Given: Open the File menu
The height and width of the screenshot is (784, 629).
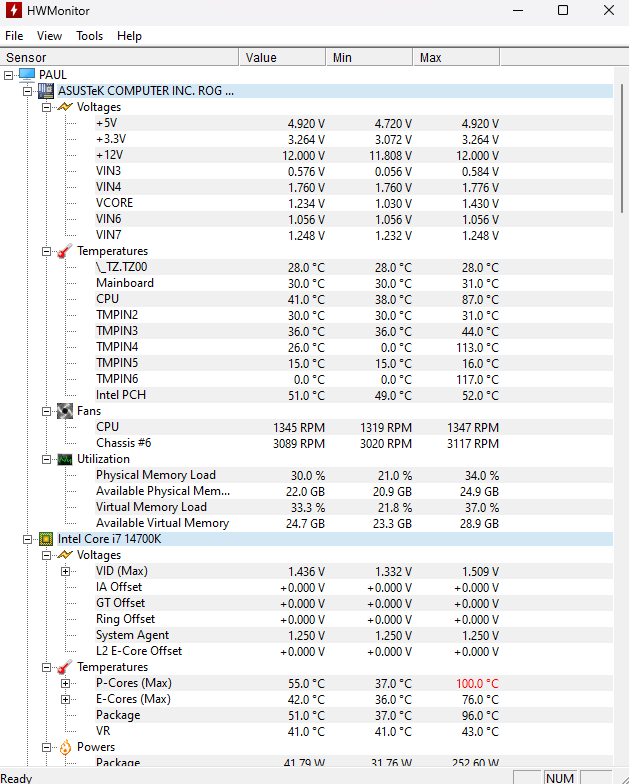Looking at the screenshot, I should pyautogui.click(x=14, y=36).
